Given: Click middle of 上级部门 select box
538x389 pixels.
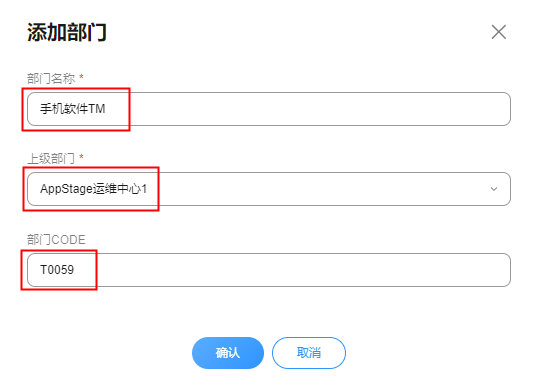Looking at the screenshot, I should (x=309, y=189).
